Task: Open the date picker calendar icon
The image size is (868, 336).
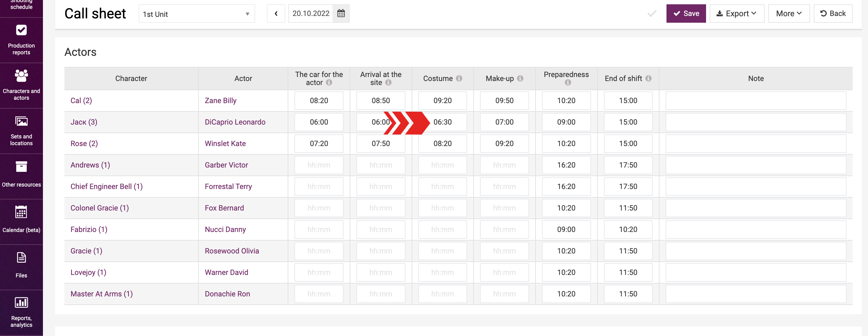Action: coord(341,14)
